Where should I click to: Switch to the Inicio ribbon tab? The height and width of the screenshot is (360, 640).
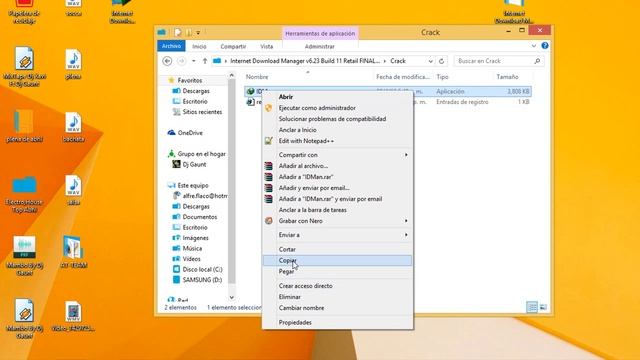(x=199, y=47)
